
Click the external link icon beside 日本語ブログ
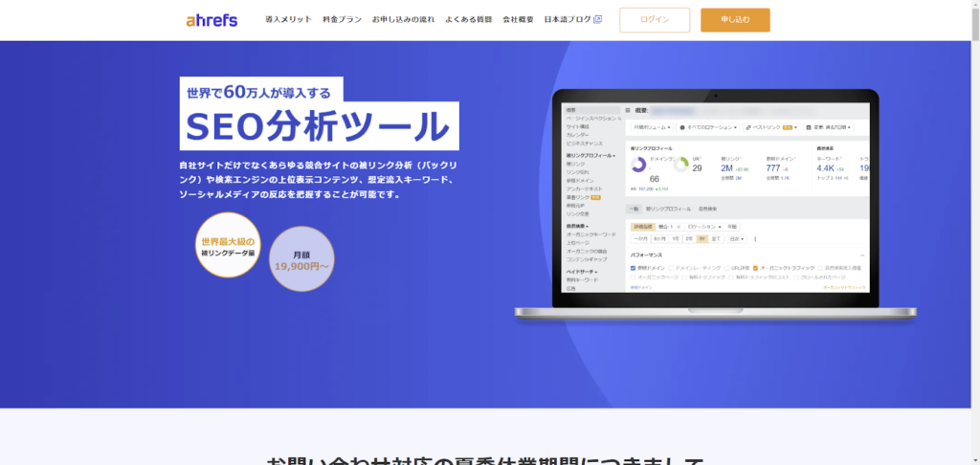pos(598,19)
